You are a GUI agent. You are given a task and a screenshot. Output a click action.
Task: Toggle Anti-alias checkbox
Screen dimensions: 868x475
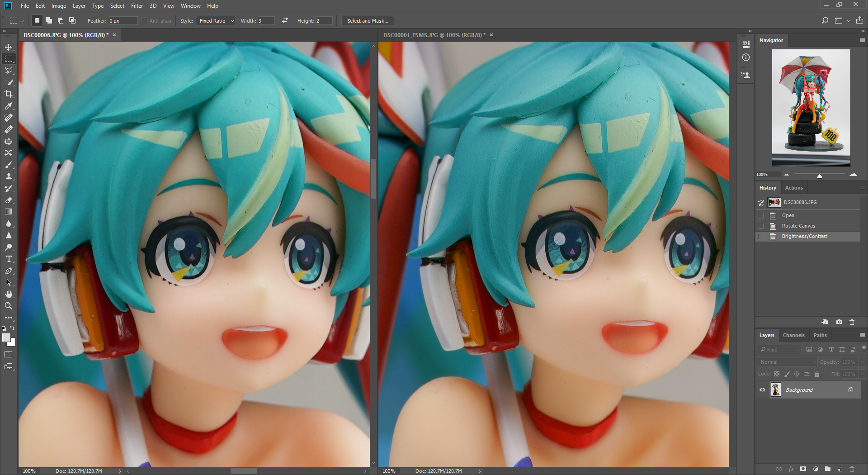[x=144, y=21]
